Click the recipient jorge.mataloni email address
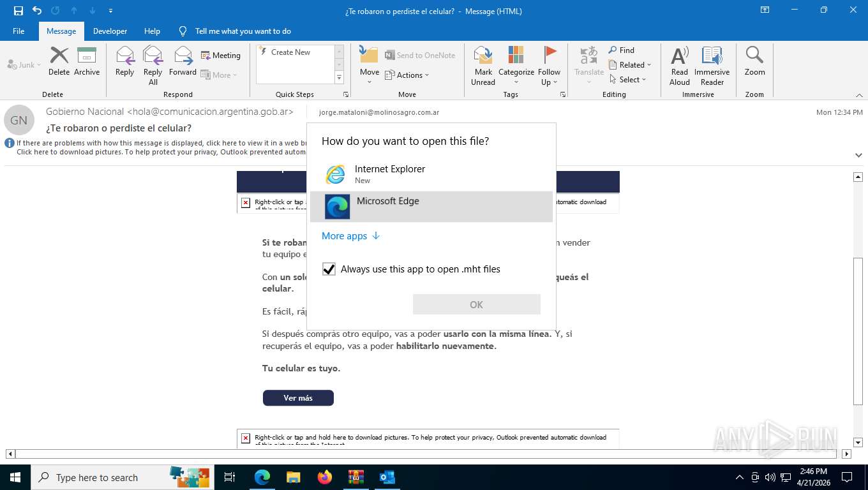 tap(379, 112)
